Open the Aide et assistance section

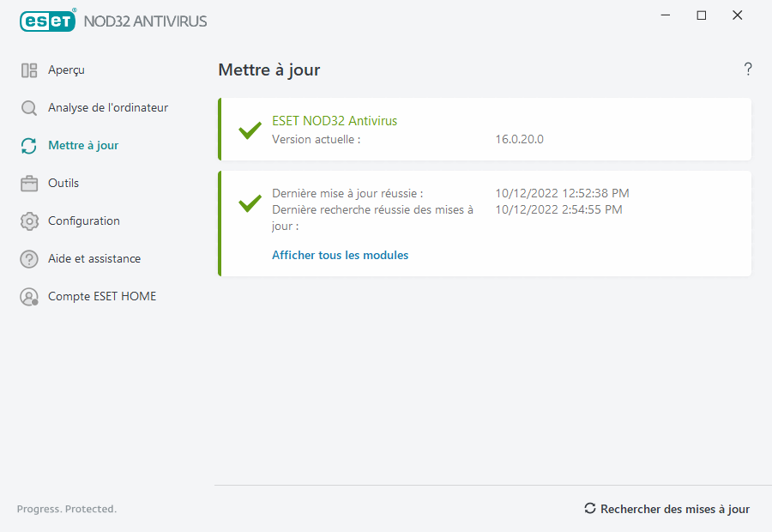[93, 259]
